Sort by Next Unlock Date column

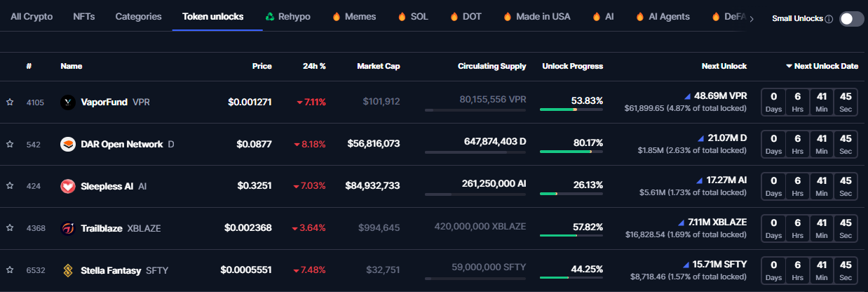pos(822,66)
